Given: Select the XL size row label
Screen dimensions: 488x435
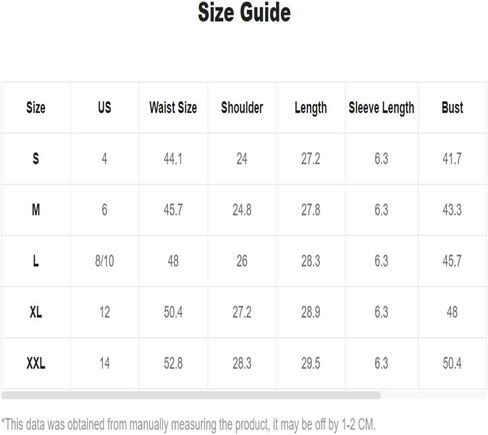Looking at the screenshot, I should click(x=36, y=312).
